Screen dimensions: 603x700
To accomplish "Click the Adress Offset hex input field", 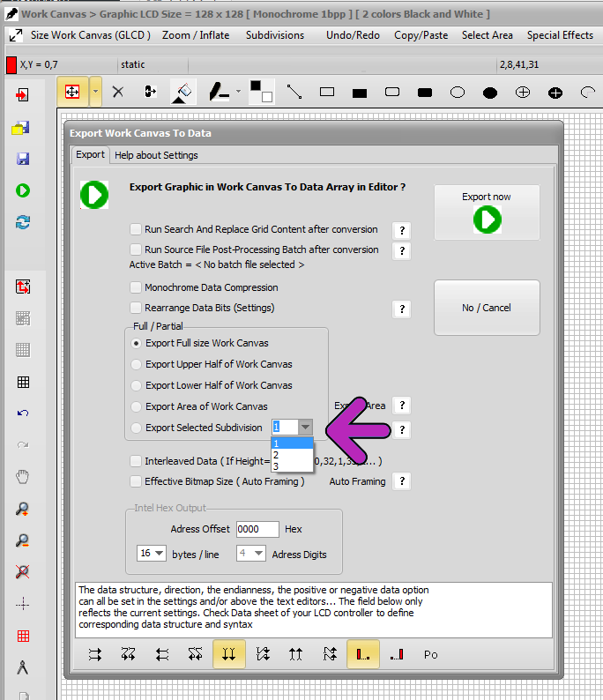I will pos(257,529).
